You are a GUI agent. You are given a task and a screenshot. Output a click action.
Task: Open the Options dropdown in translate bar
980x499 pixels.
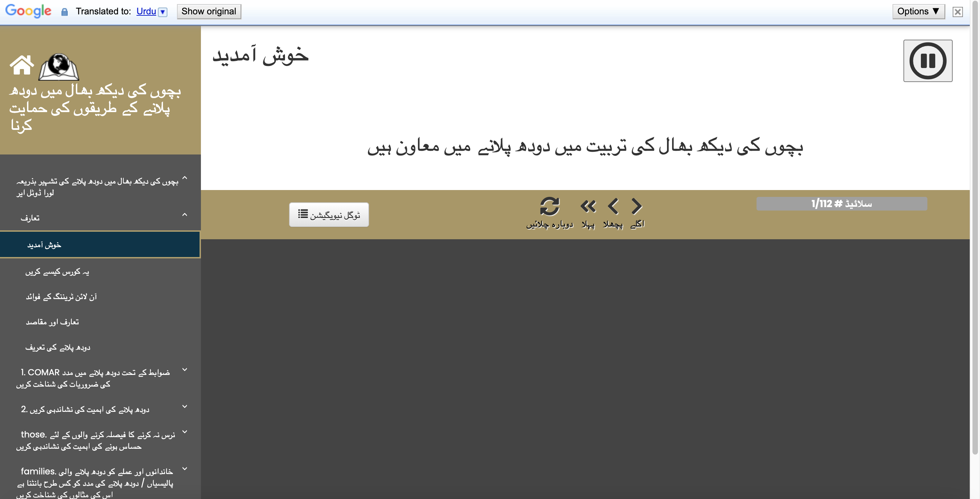[x=918, y=11]
